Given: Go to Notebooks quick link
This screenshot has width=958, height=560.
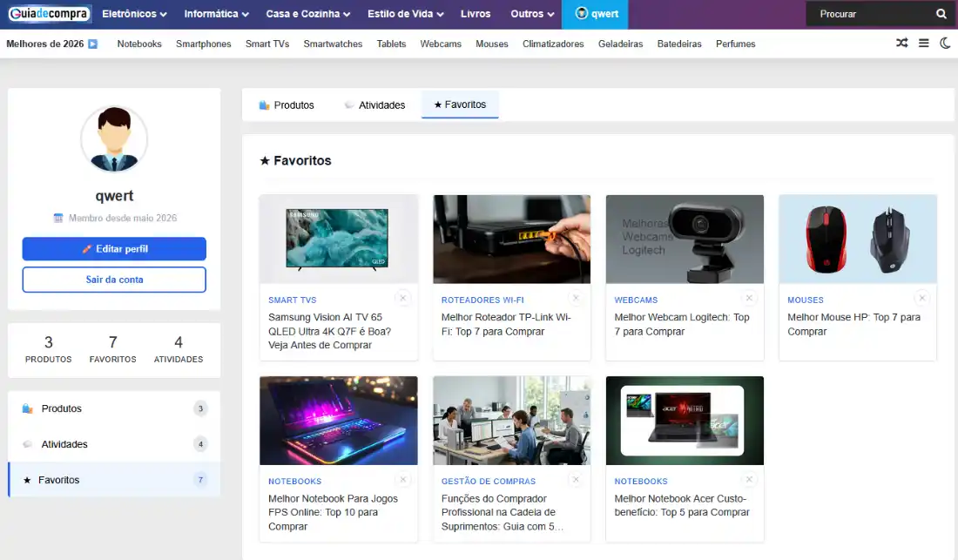Looking at the screenshot, I should pyautogui.click(x=139, y=44).
